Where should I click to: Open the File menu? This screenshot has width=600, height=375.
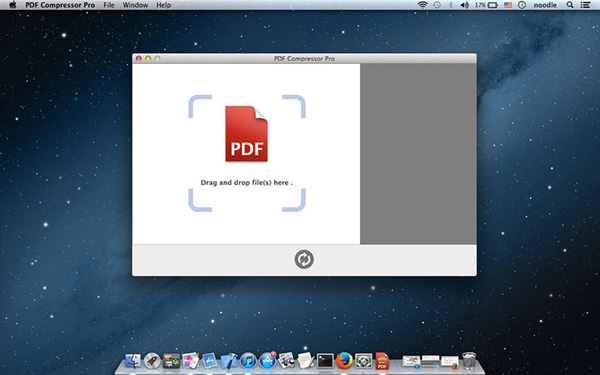tap(109, 5)
